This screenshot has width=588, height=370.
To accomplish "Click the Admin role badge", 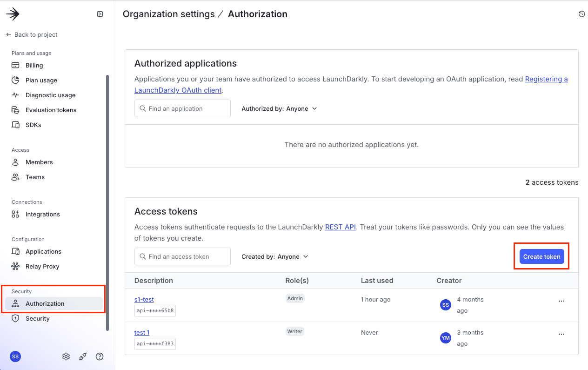I will pos(295,298).
